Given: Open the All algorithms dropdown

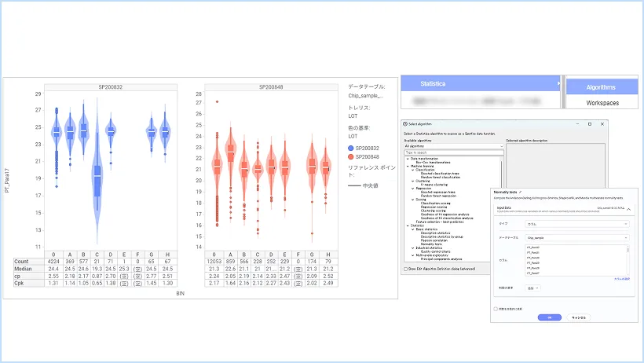Looking at the screenshot, I should click(453, 146).
